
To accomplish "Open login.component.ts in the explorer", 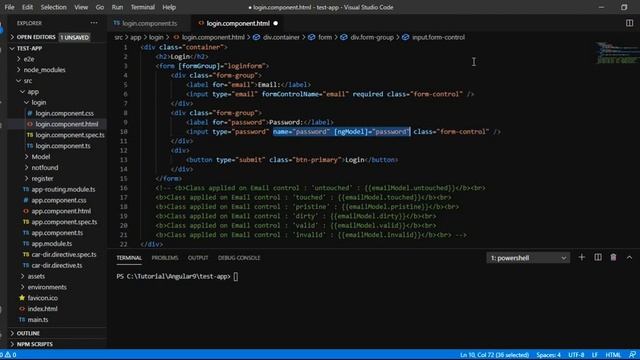I will (x=63, y=146).
